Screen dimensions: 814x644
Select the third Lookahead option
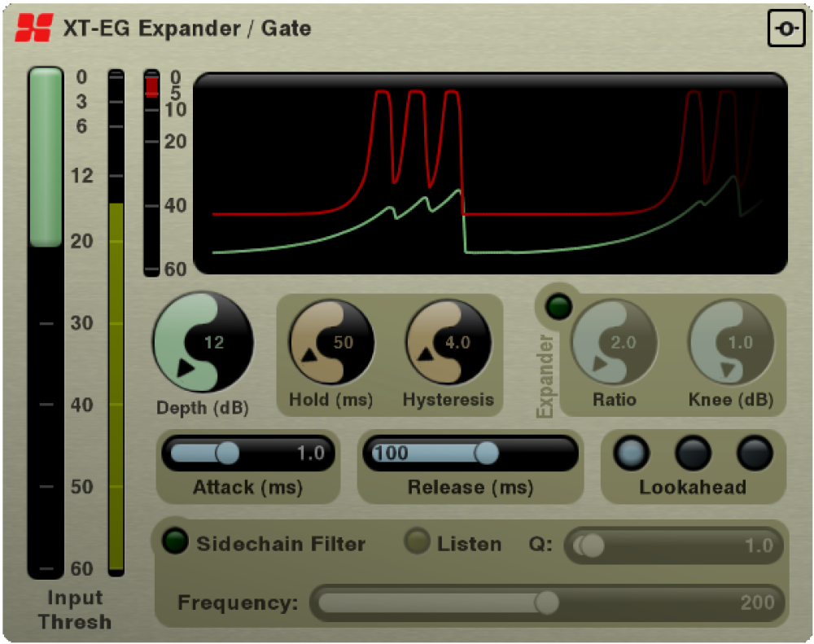click(x=753, y=454)
